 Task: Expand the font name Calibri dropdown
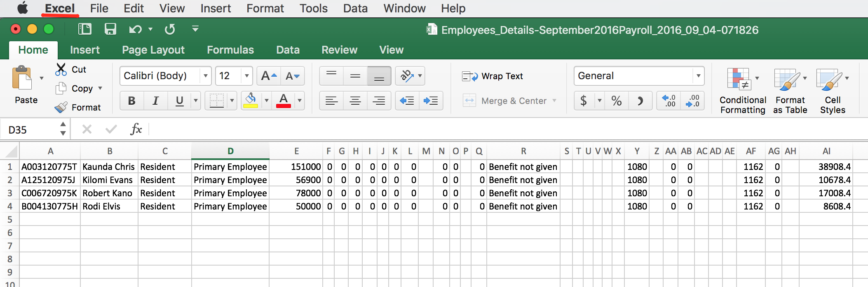pyautogui.click(x=205, y=76)
